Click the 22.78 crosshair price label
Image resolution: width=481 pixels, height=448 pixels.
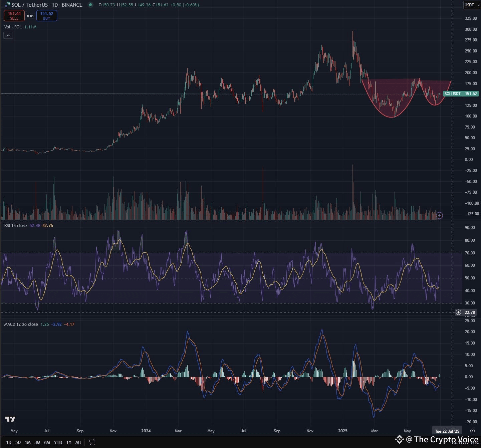pyautogui.click(x=470, y=312)
